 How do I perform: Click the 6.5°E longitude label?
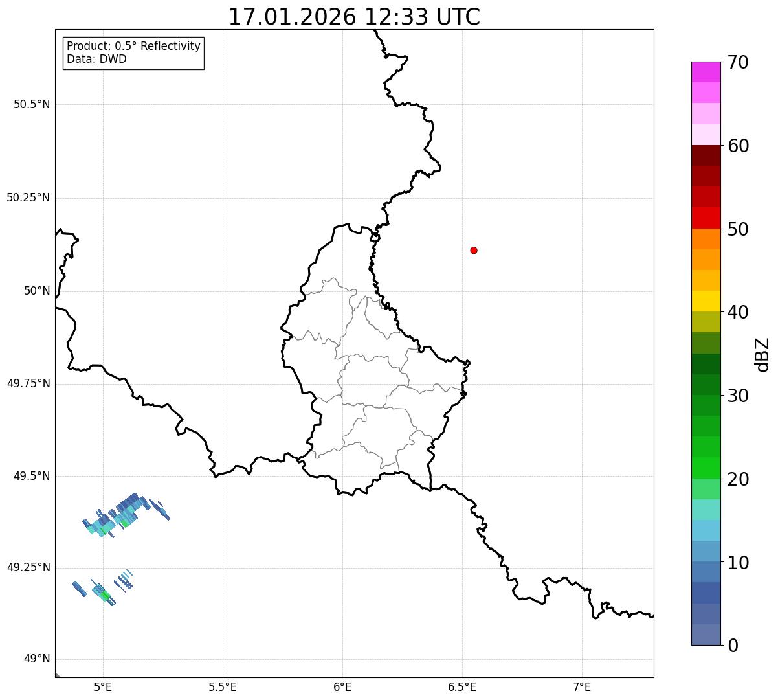coord(462,686)
